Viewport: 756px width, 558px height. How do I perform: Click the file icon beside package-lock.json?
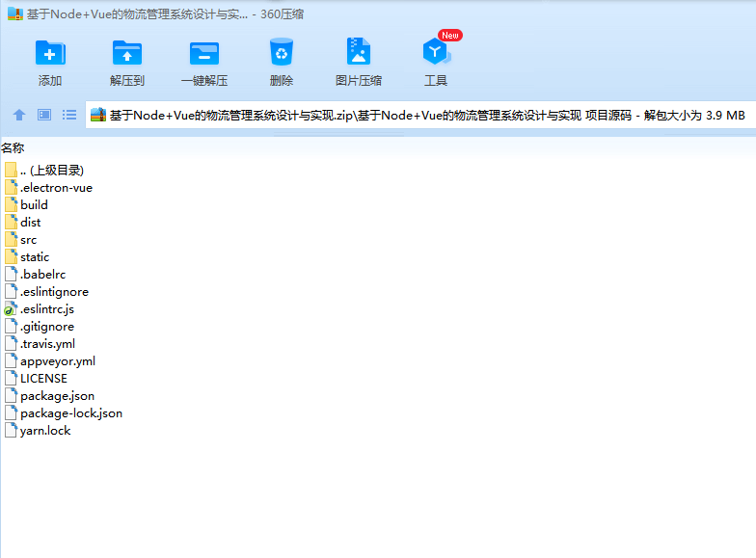point(12,412)
